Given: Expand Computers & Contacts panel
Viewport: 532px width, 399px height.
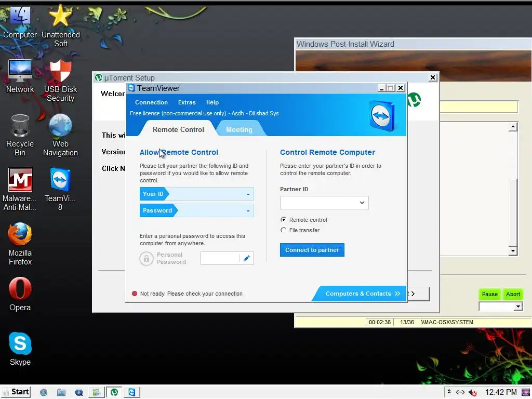Looking at the screenshot, I should (360, 294).
